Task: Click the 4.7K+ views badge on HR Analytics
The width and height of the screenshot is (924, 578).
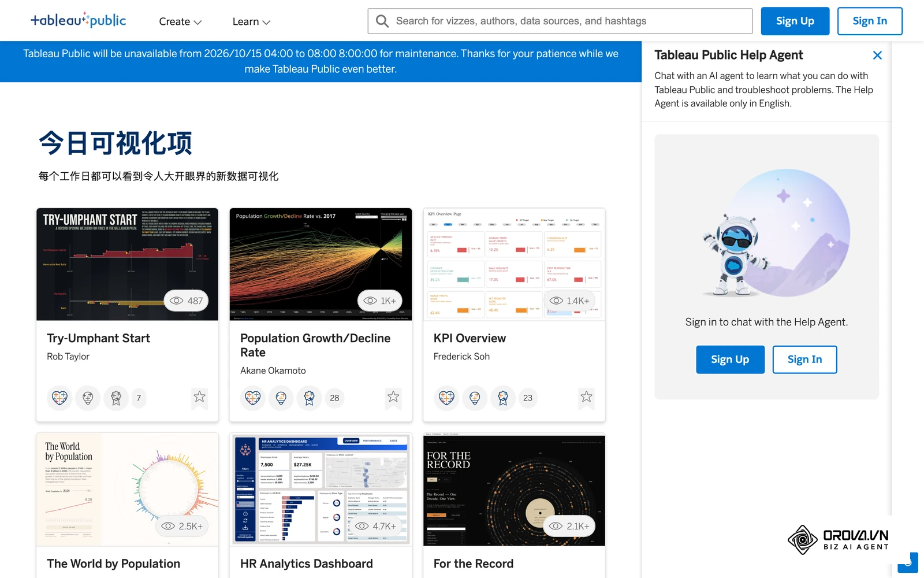Action: (x=376, y=526)
